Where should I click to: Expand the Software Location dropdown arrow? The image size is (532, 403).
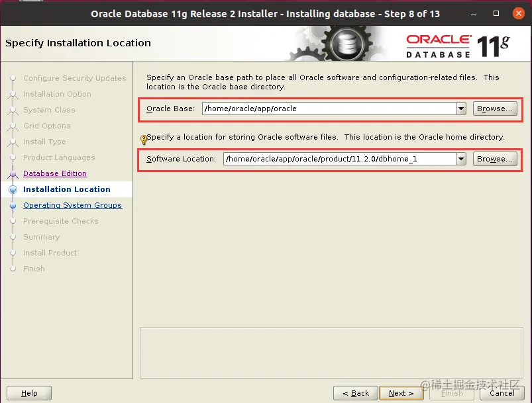click(x=460, y=159)
